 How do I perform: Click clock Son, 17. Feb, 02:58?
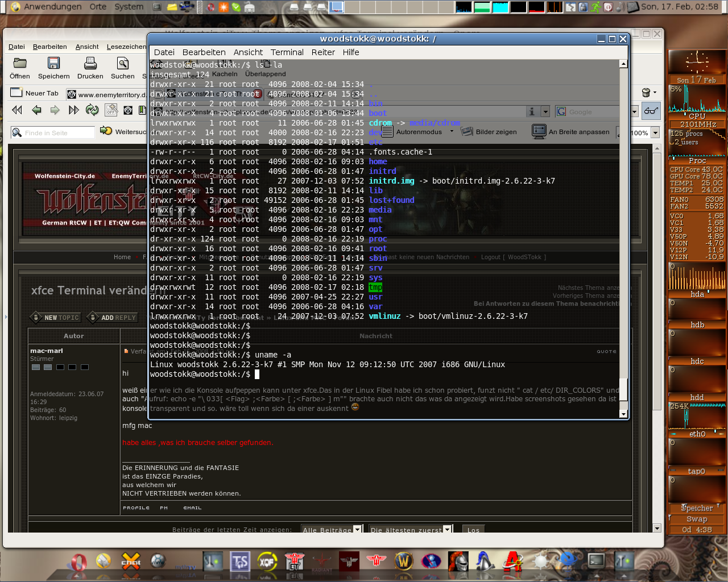pos(679,6)
